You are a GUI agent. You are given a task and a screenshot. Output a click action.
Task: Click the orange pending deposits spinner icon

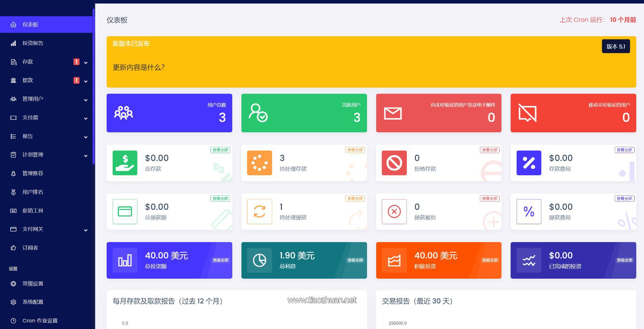[x=259, y=163]
